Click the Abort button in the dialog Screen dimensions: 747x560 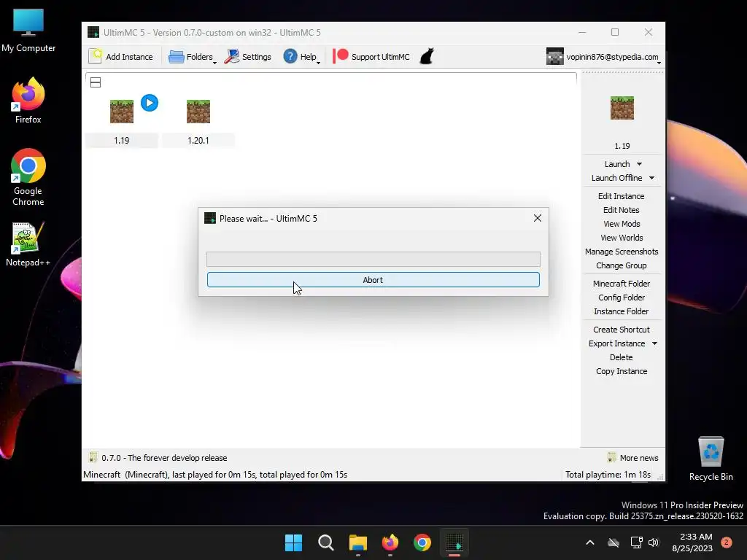tap(373, 280)
